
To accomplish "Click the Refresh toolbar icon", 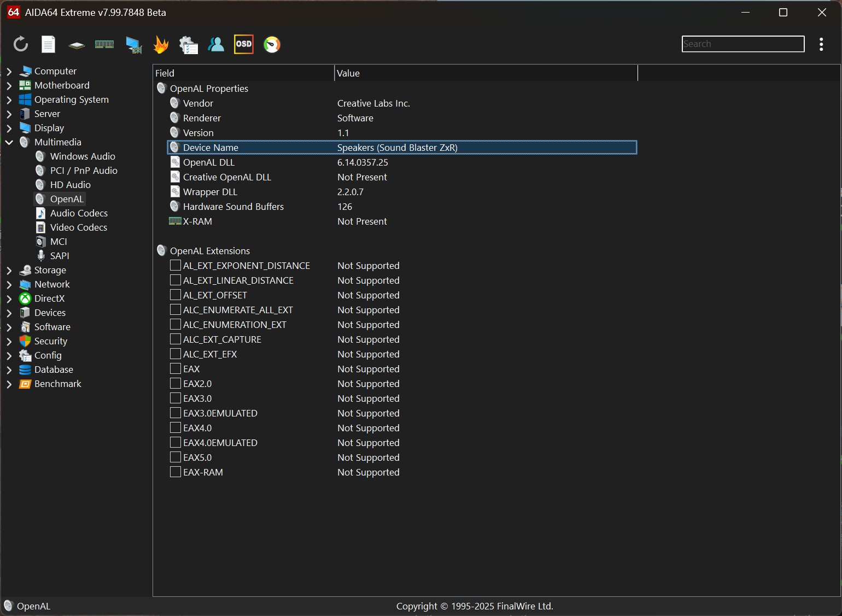I will [x=21, y=44].
